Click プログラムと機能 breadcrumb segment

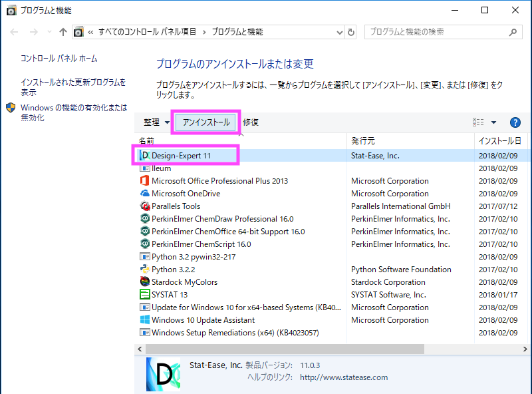pos(237,32)
